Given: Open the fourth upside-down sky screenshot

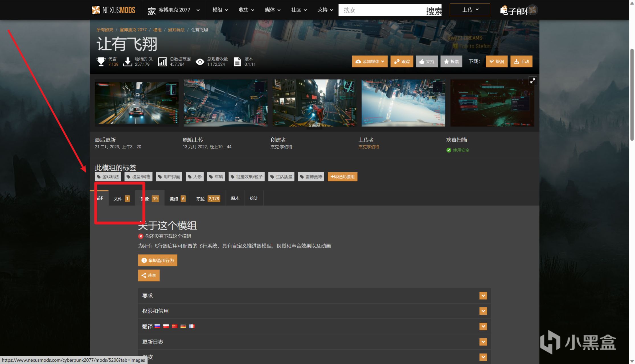Looking at the screenshot, I should coord(403,103).
